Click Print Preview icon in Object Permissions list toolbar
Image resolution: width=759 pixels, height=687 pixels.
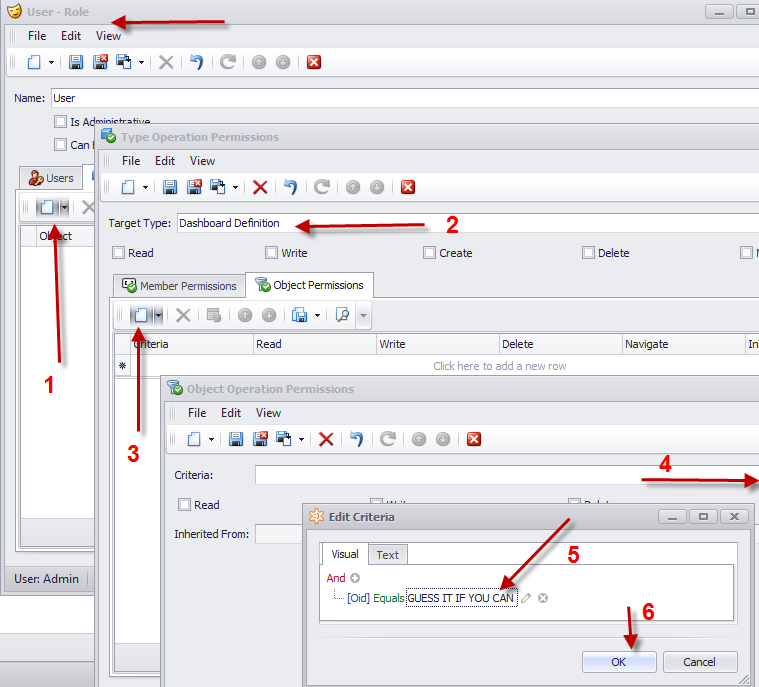coord(342,315)
